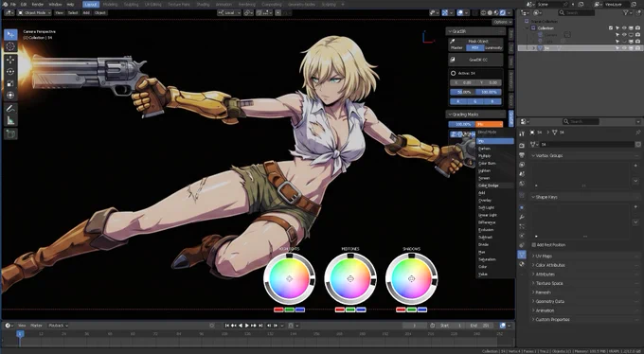Image resolution: width=644 pixels, height=354 pixels.
Task: Expand the Custom Properties panel
Action: click(x=552, y=320)
